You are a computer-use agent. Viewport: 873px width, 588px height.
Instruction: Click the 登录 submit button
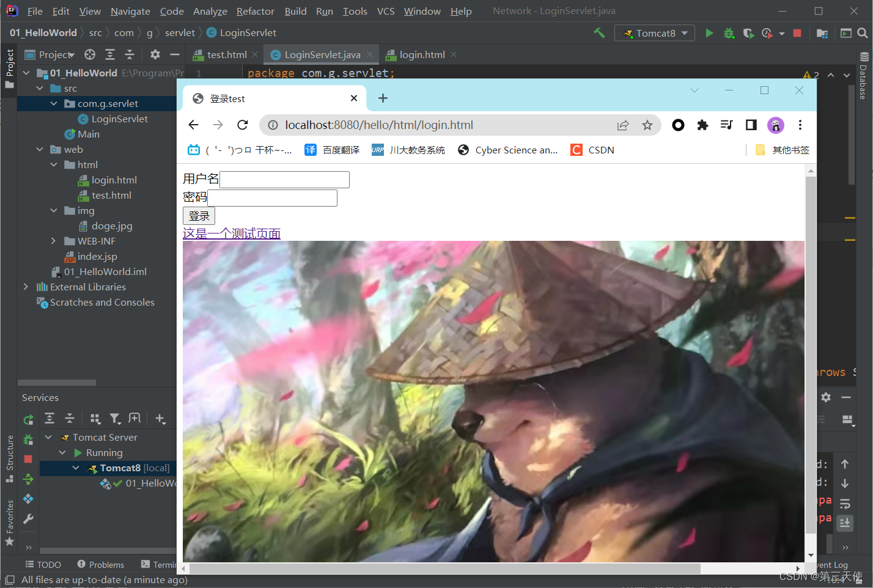pos(199,216)
